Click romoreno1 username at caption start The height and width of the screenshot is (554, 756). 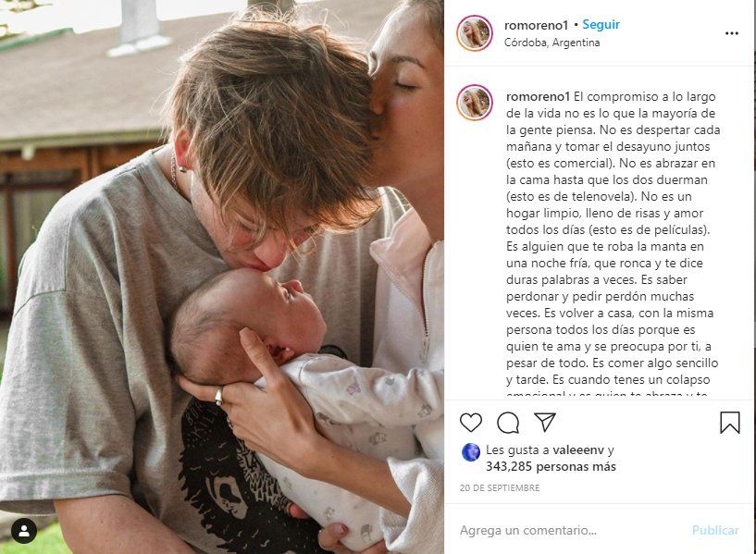click(538, 97)
